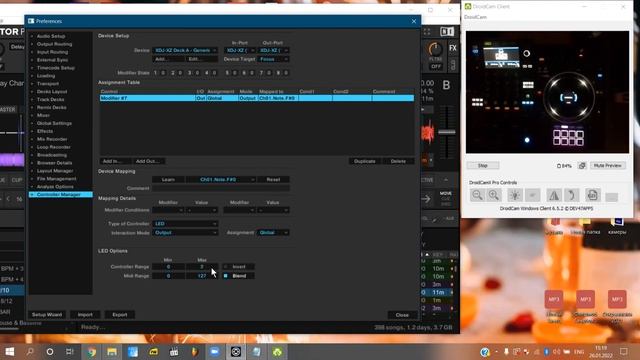
Task: Enable the Invert checkbox in LED Options
Action: tap(226, 267)
